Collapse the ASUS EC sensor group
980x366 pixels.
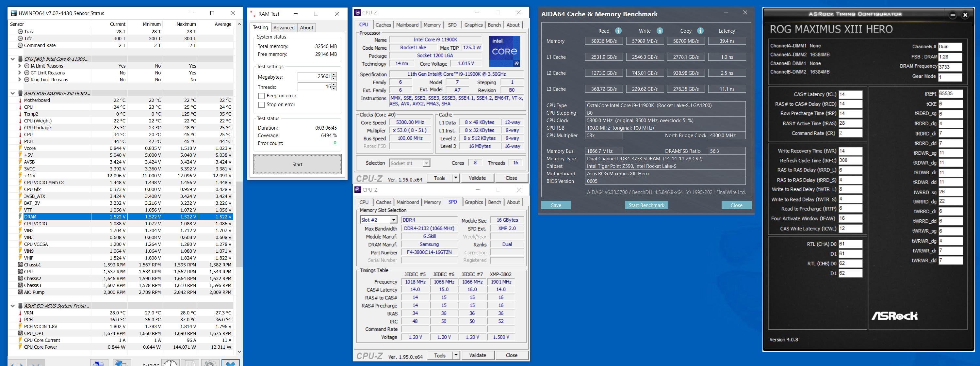12,306
